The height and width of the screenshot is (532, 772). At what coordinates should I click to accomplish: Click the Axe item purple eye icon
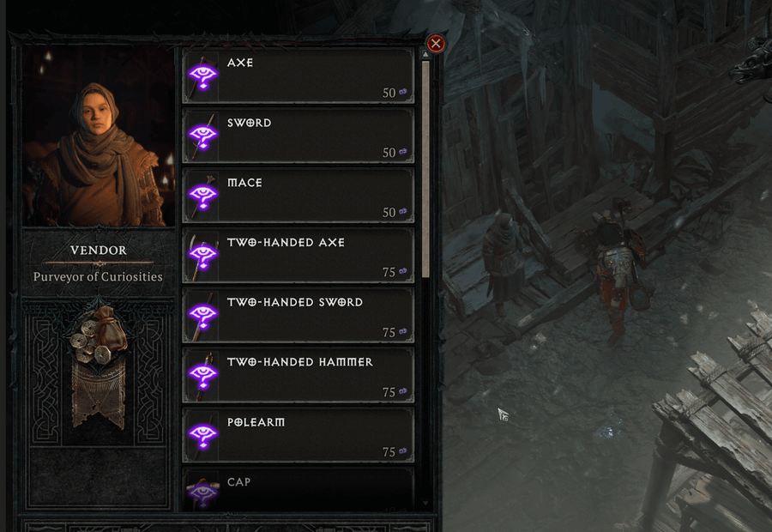tap(202, 76)
